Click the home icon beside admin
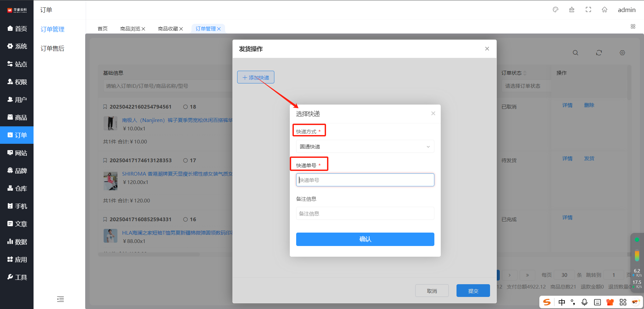 point(604,10)
